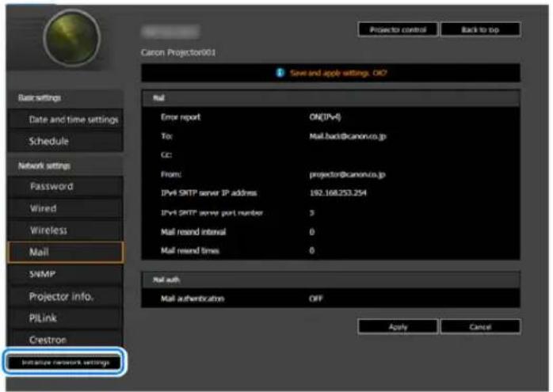The image size is (553, 392).
Task: Click the Mail resend interval label
Action: click(193, 232)
